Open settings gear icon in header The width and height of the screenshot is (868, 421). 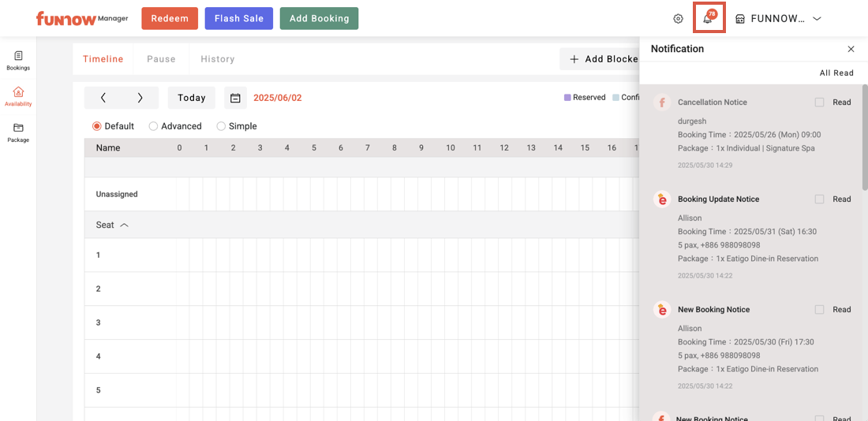pos(678,19)
